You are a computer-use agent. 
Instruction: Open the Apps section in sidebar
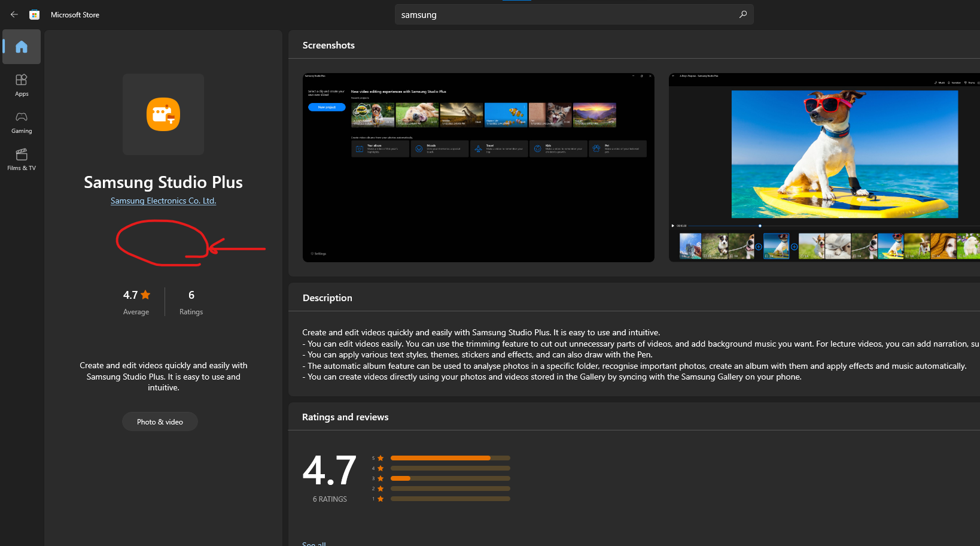(x=22, y=85)
